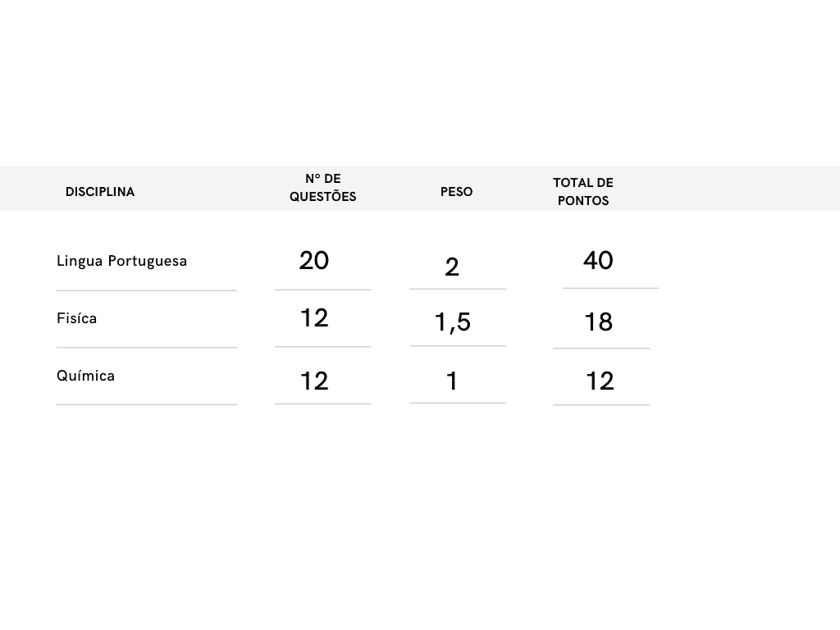Select Química's total points 12

point(600,381)
